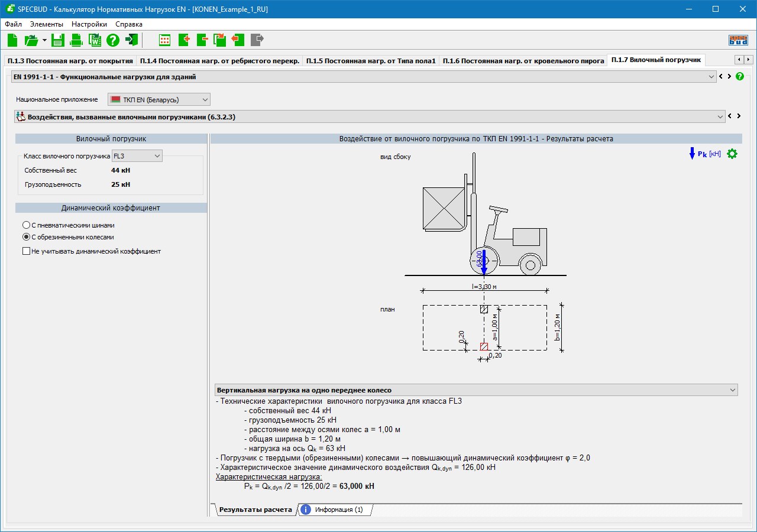
Task: Open the Настройки menu
Action: [x=89, y=24]
